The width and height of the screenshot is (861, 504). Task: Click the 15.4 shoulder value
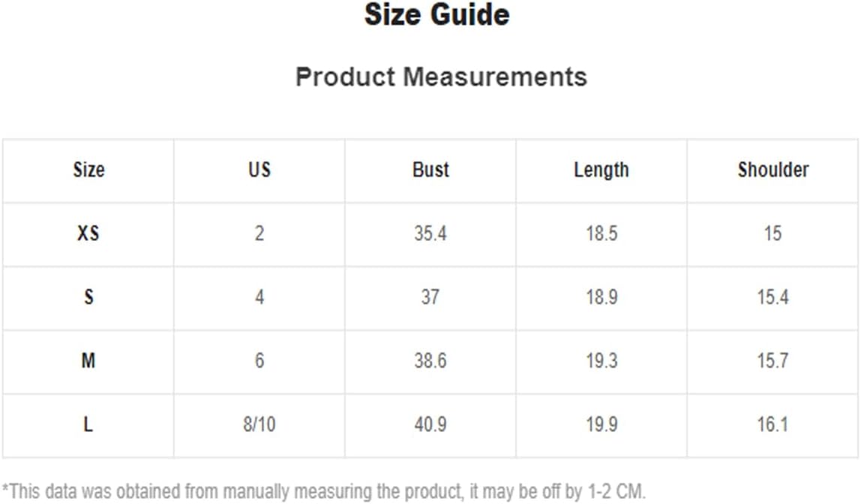[x=773, y=297]
